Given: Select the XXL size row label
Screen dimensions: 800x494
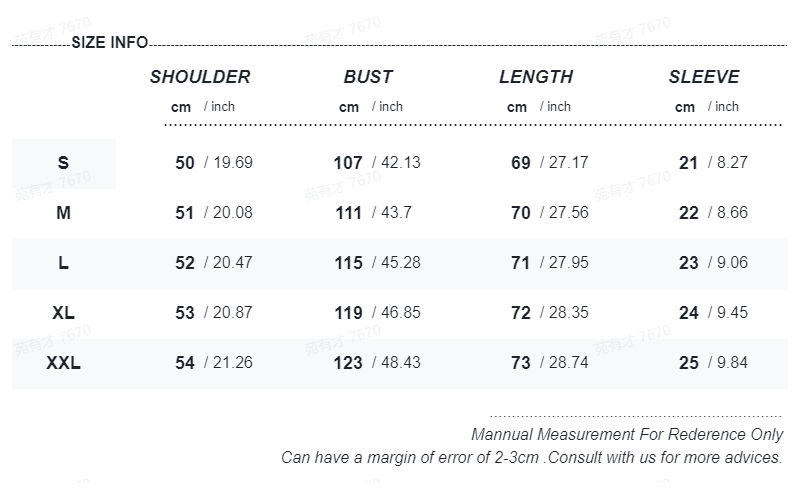Looking at the screenshot, I should coord(63,363).
